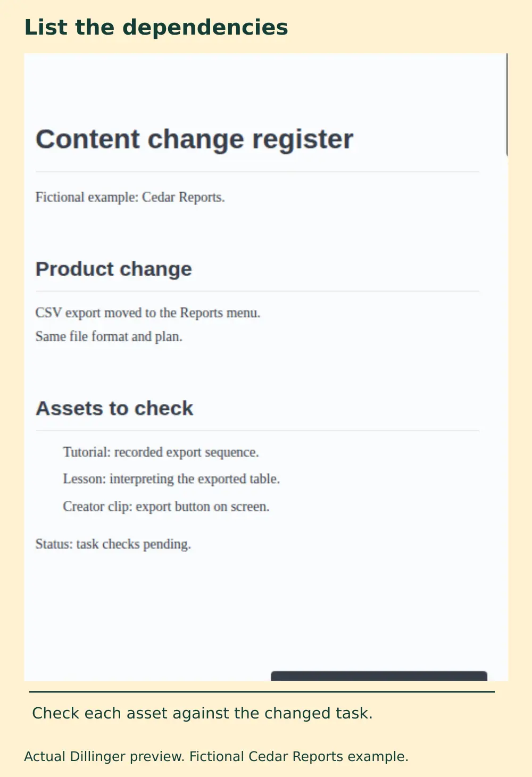Click the 'List the dependencies' page title
Image resolution: width=532 pixels, height=777 pixels.
156,27
